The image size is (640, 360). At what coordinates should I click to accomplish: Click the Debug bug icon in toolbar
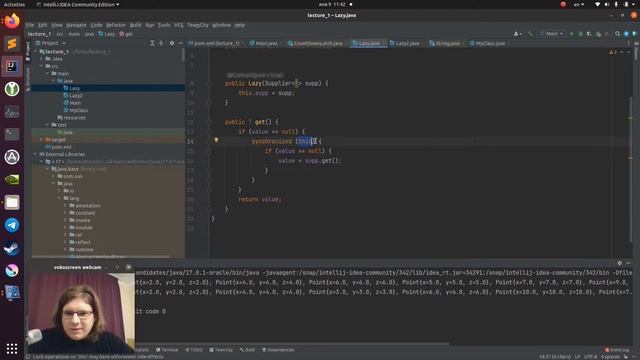click(x=580, y=34)
